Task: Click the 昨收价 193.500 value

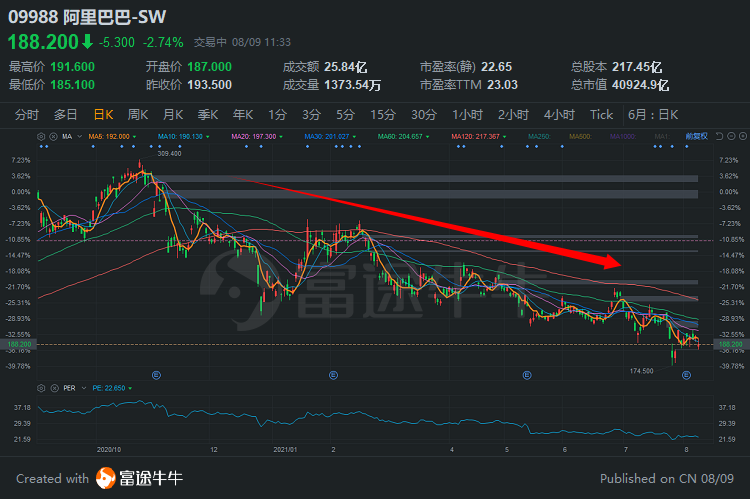Action: coord(210,85)
